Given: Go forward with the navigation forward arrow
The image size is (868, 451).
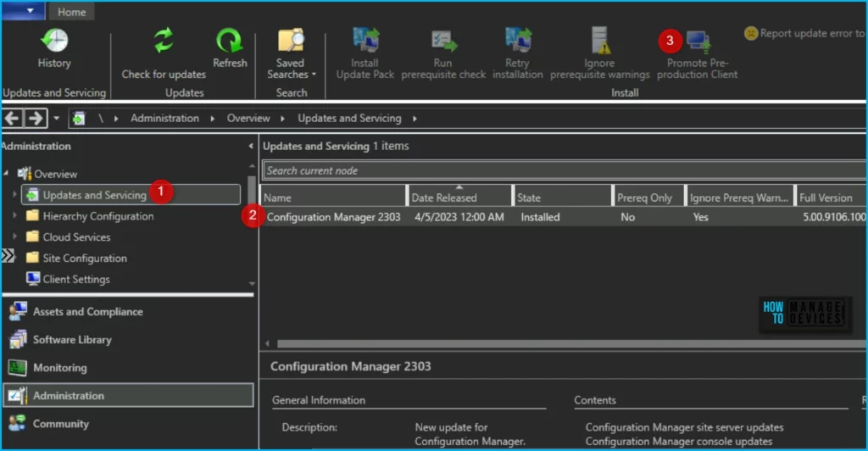Looking at the screenshot, I should point(36,118).
